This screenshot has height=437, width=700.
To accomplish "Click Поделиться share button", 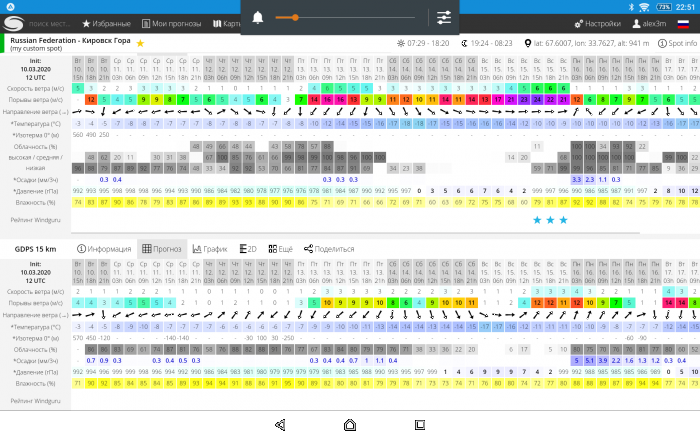I will click(329, 249).
